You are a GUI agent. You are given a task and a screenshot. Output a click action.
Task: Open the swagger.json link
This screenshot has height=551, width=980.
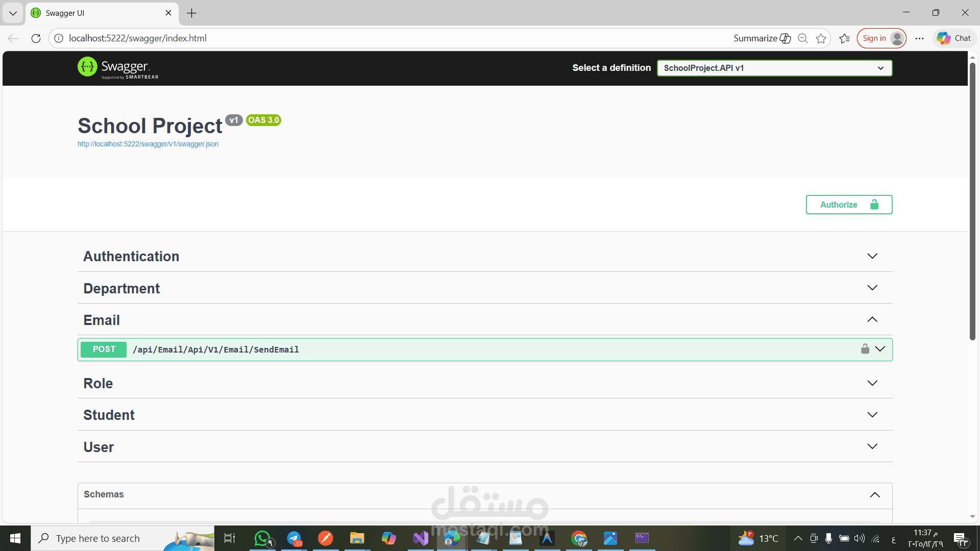148,144
